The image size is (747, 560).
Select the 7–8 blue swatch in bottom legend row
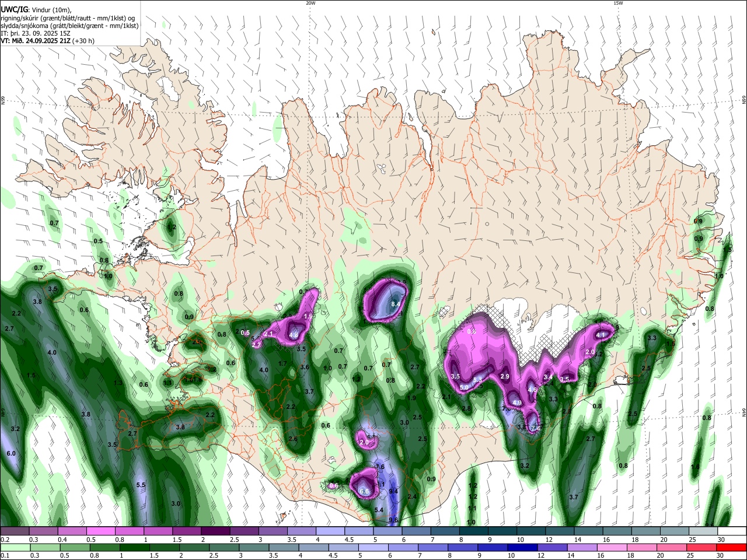(x=433, y=547)
